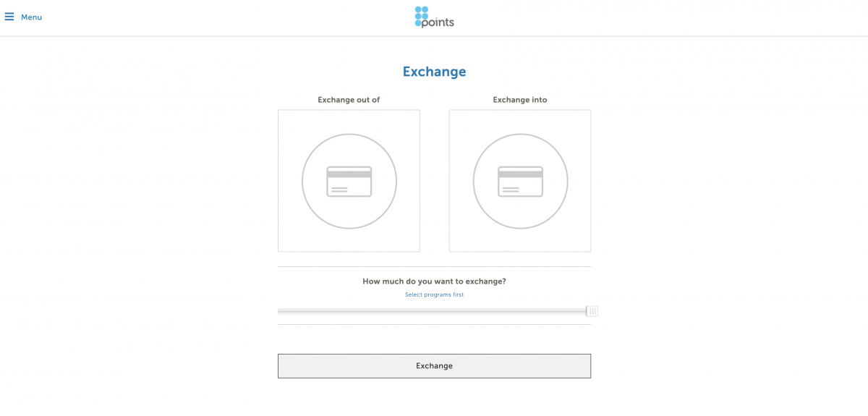Open the Exchange into program selector box
868x416 pixels.
point(520,181)
